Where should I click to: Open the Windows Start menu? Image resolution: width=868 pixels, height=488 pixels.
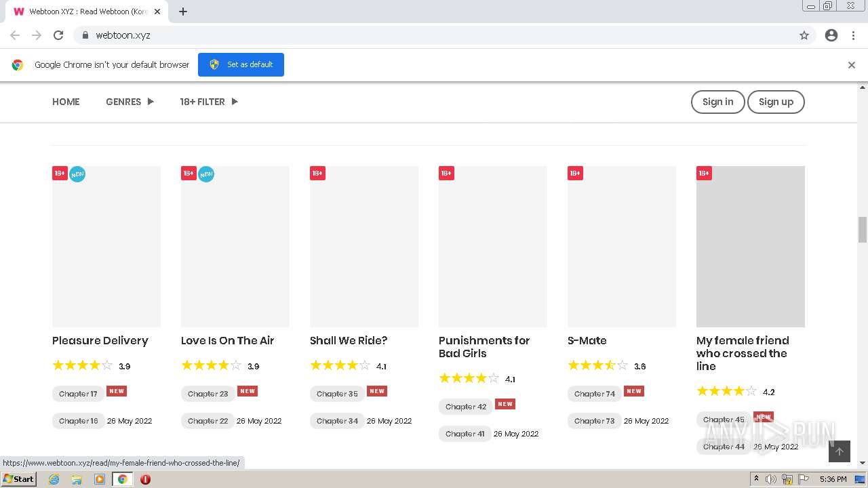[19, 479]
